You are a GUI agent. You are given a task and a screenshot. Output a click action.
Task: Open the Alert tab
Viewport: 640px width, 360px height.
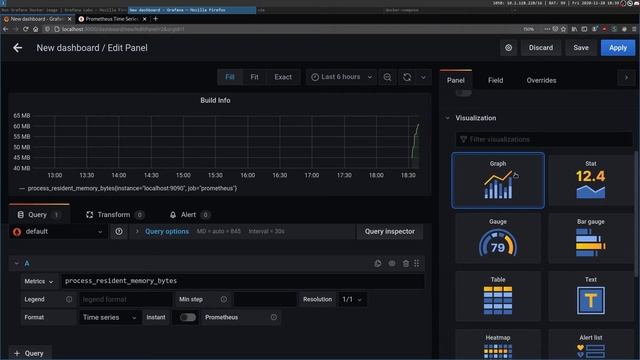point(189,215)
